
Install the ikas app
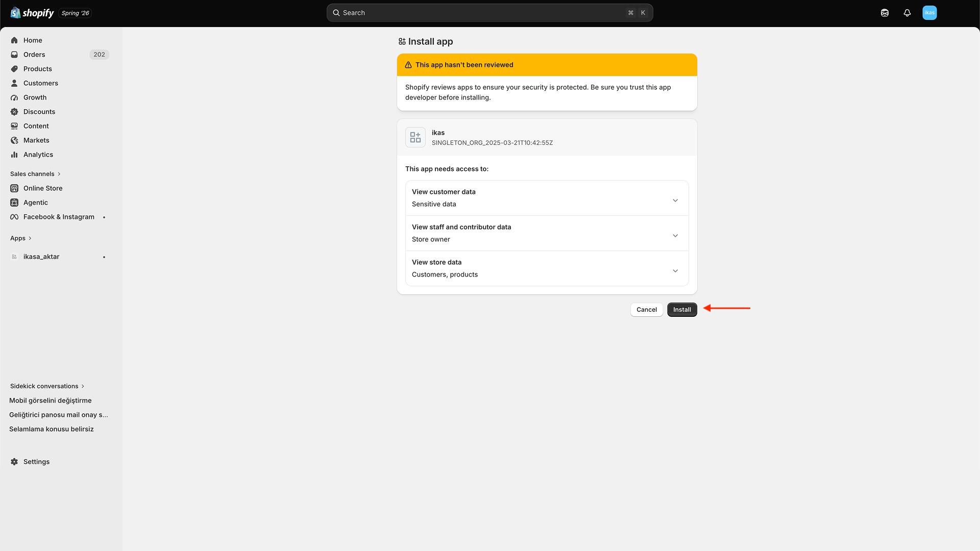pyautogui.click(x=682, y=310)
